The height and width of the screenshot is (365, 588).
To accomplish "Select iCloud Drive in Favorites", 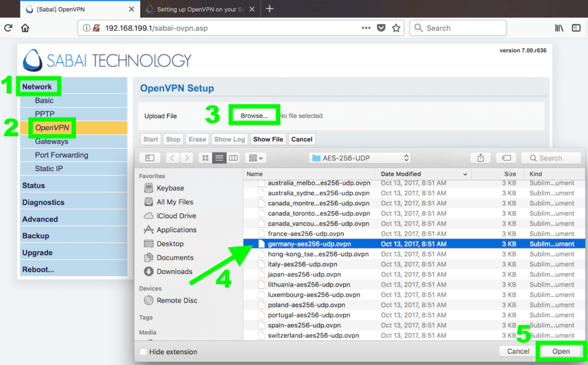I will click(176, 215).
